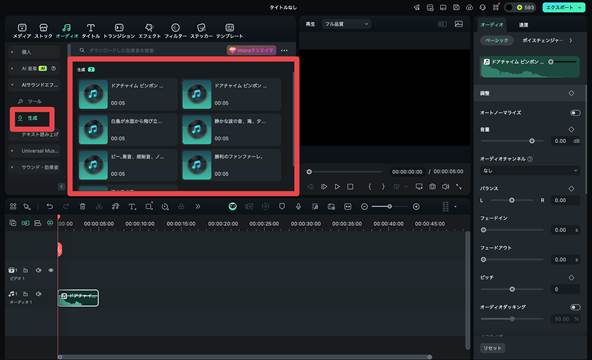Switch to the Speed (速度) properties tab
Image resolution: width=592 pixels, height=360 pixels.
(523, 25)
